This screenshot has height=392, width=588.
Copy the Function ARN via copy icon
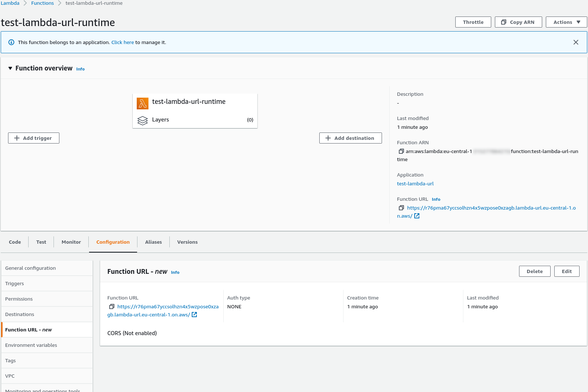pos(401,151)
